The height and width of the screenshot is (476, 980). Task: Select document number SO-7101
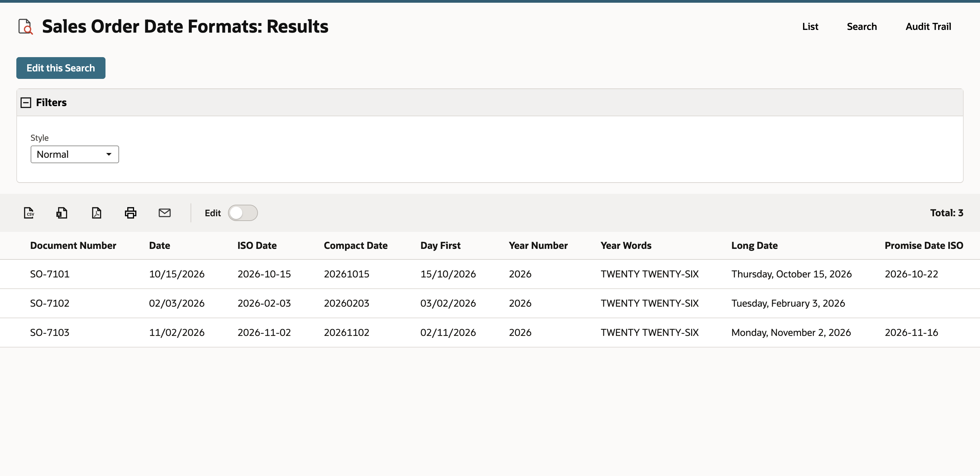click(x=50, y=274)
